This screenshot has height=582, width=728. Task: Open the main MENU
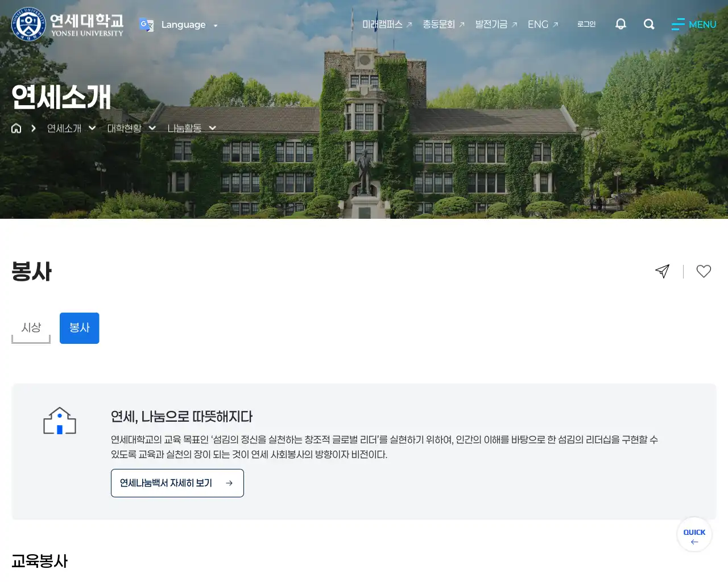point(694,24)
